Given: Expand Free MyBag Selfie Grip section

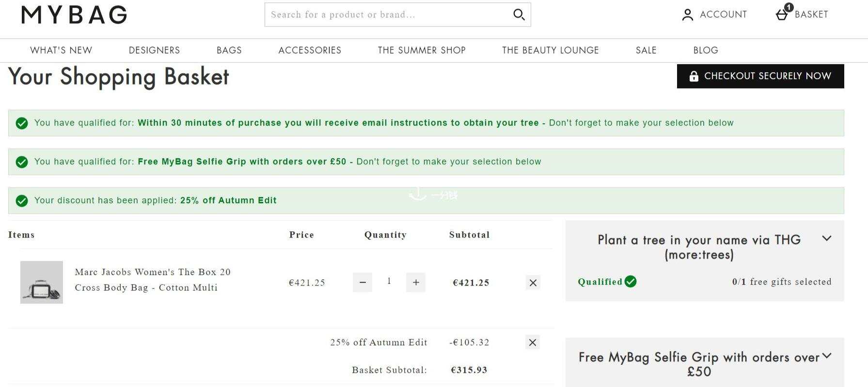Looking at the screenshot, I should pos(827,356).
